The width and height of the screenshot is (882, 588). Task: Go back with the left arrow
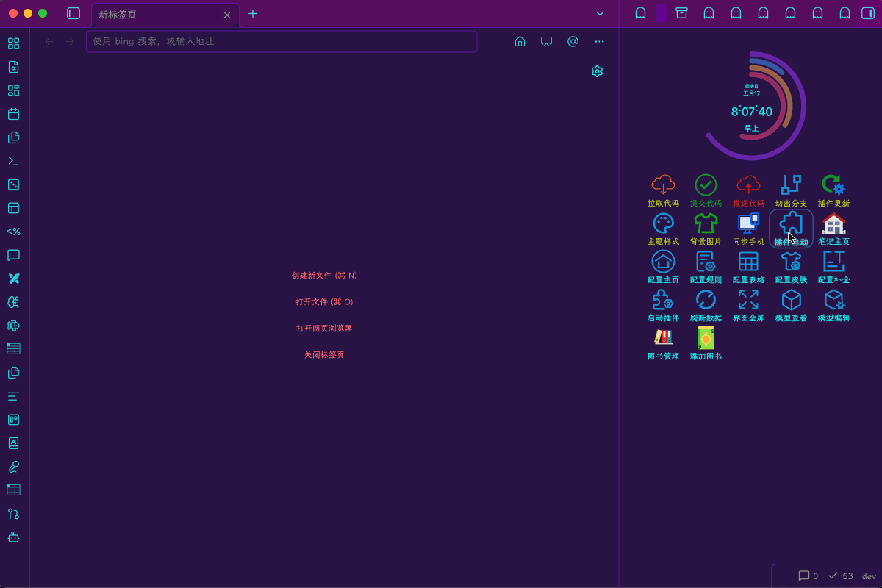(x=49, y=41)
